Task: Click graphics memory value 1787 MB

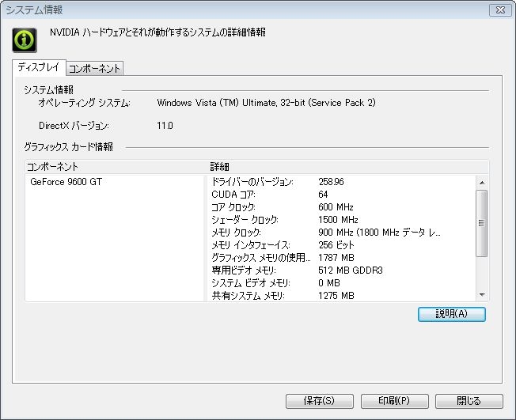Action: point(336,258)
